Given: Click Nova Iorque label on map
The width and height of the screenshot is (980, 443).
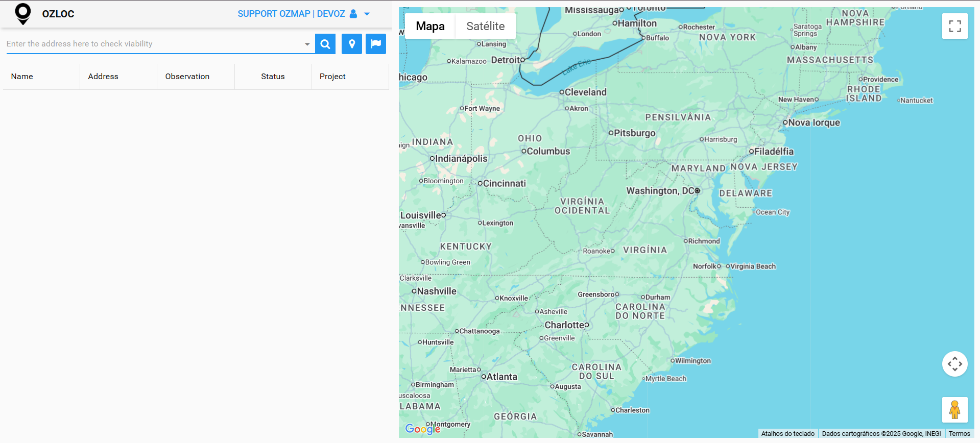Looking at the screenshot, I should 814,122.
